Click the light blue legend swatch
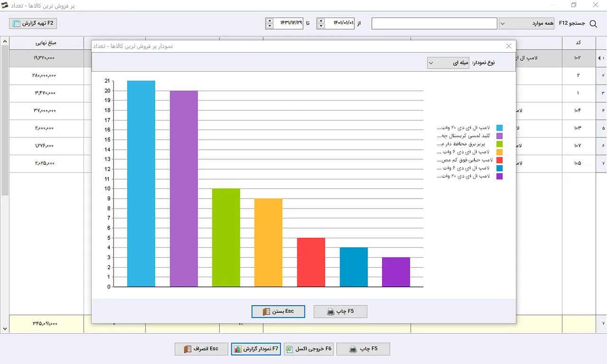 click(499, 128)
